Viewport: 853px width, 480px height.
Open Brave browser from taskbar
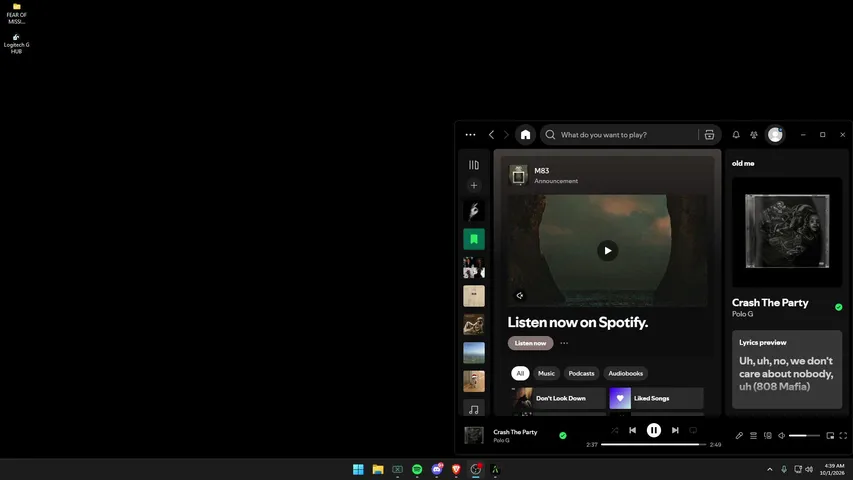[456, 469]
